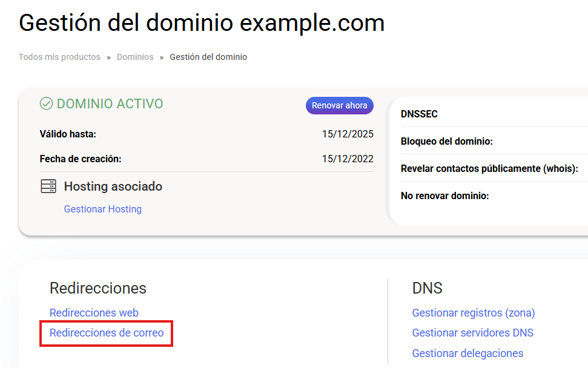Click Revelar contactos públicamente (whois) label

coord(489,169)
